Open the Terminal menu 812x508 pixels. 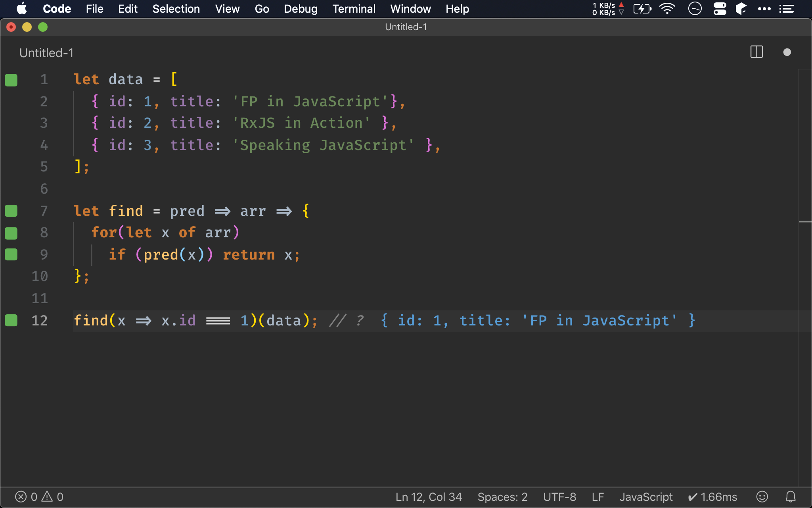tap(354, 9)
